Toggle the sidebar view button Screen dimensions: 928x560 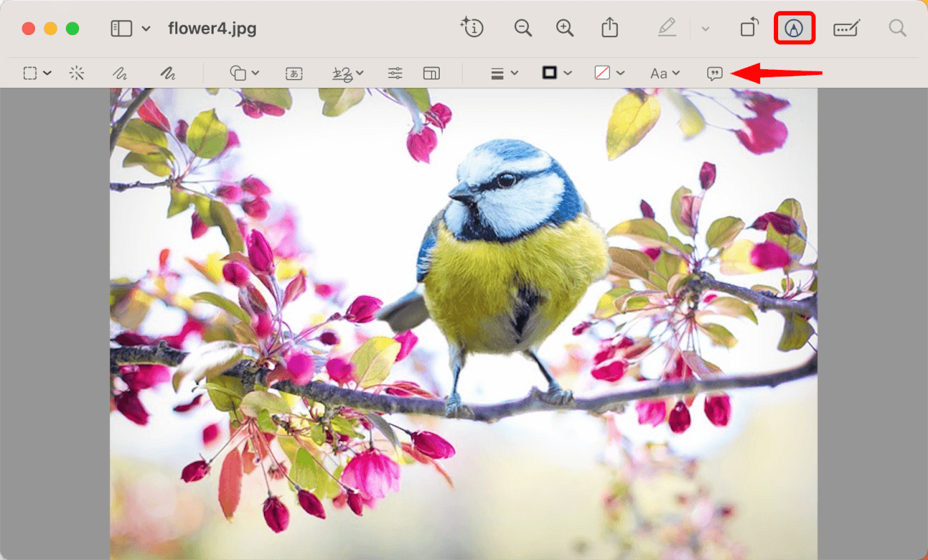coord(121,29)
